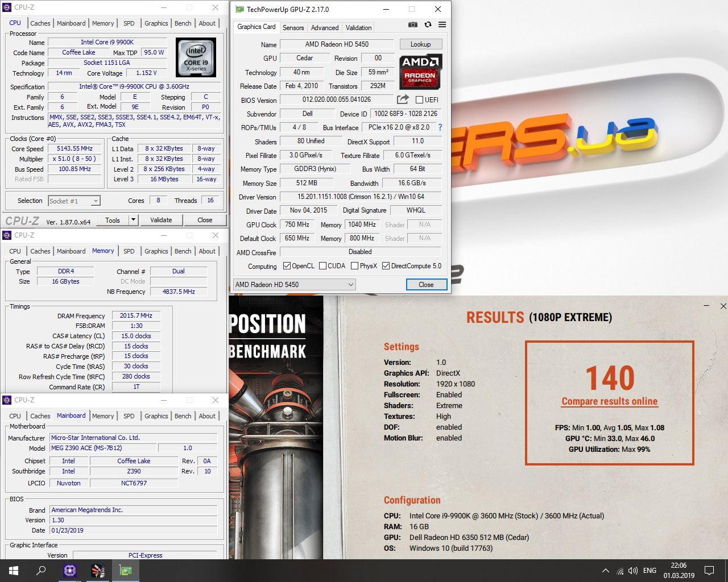
Task: Click volume speaker tray icon
Action: pos(633,571)
